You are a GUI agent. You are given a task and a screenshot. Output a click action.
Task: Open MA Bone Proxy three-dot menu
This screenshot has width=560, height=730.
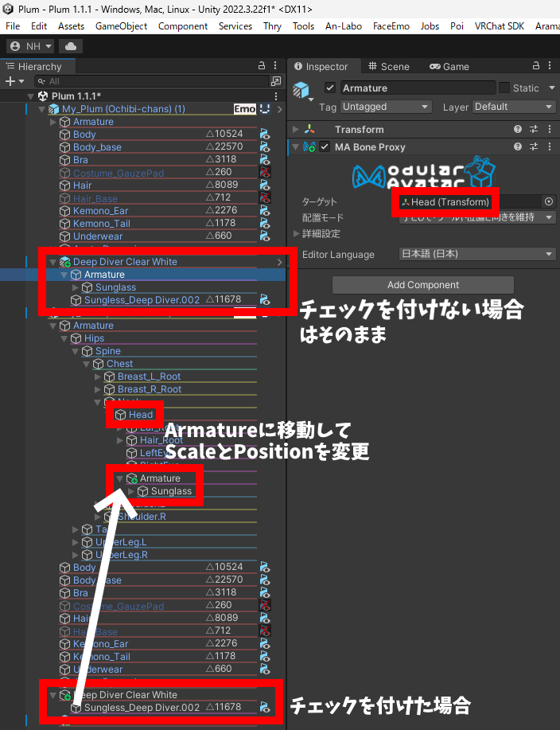[x=550, y=146]
